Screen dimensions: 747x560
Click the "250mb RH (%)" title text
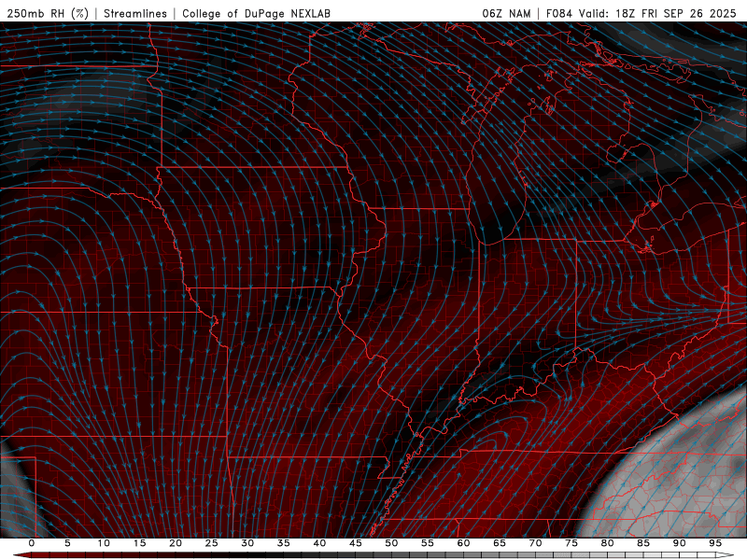[48, 13]
